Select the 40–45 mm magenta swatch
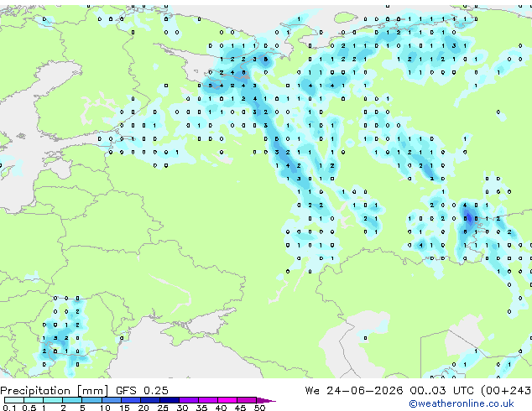This screenshot has height=411, width=532. pyautogui.click(x=227, y=400)
